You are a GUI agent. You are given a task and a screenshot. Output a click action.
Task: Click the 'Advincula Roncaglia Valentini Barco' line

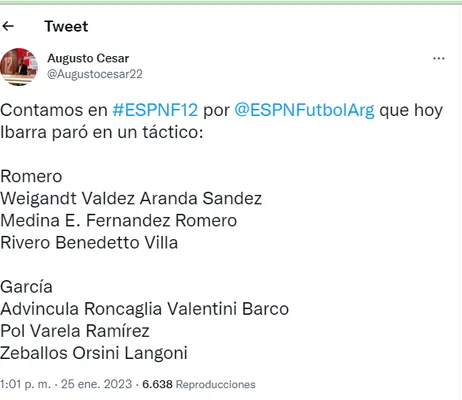(144, 309)
